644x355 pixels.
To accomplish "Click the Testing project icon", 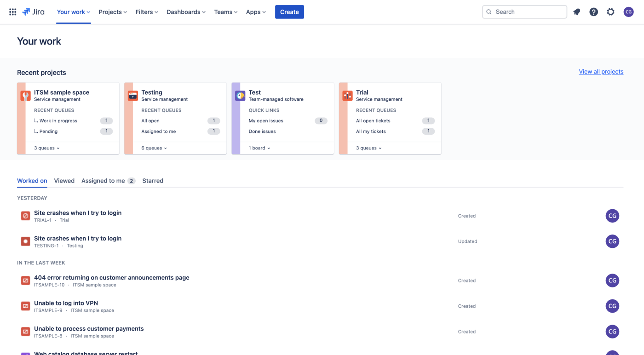I will 133,96.
